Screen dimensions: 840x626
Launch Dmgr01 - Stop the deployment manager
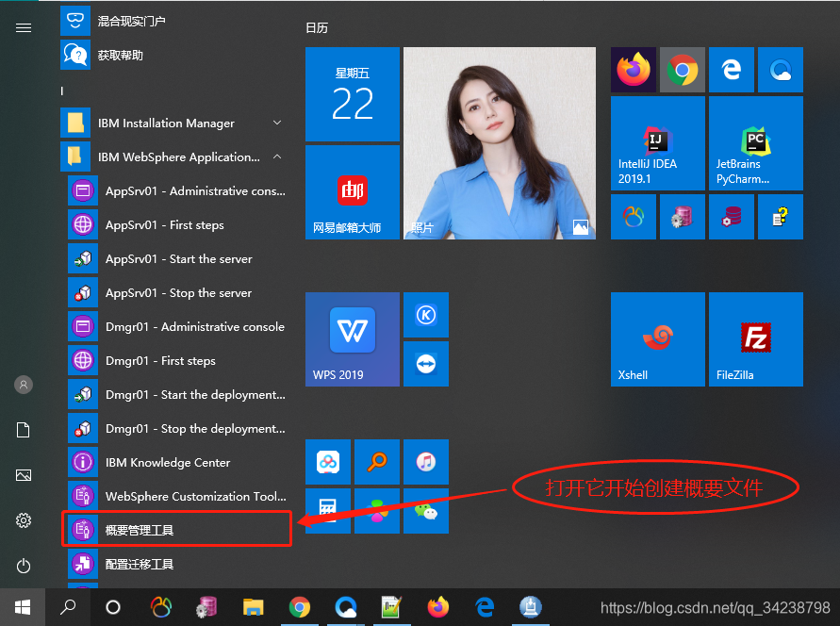pos(178,428)
